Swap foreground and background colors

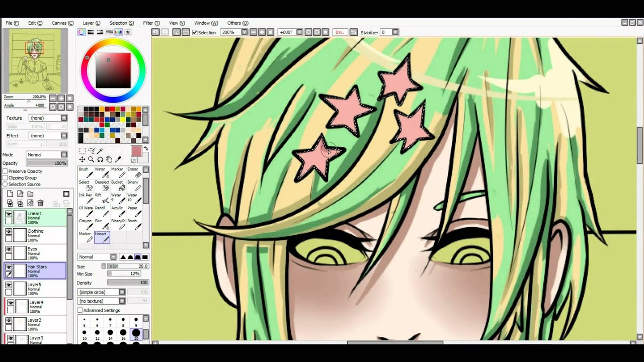146,149
